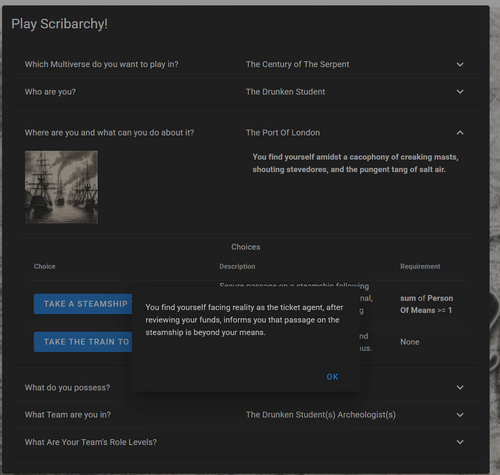Viewport: 500px width, 475px height.
Task: Expand the Multiverse panel chevron
Action: point(460,64)
